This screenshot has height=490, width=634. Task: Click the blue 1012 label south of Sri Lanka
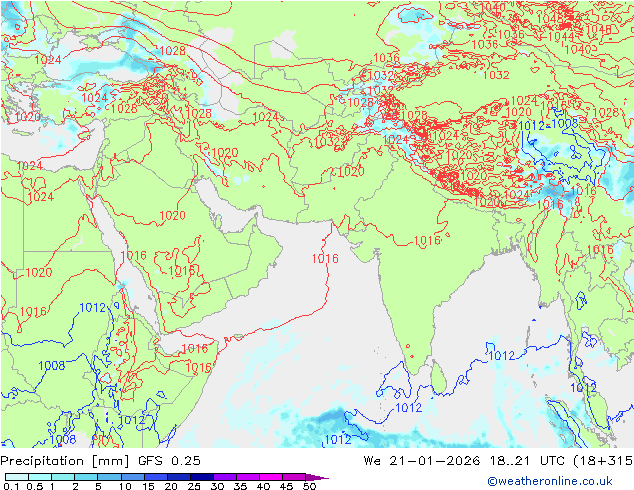(x=408, y=408)
